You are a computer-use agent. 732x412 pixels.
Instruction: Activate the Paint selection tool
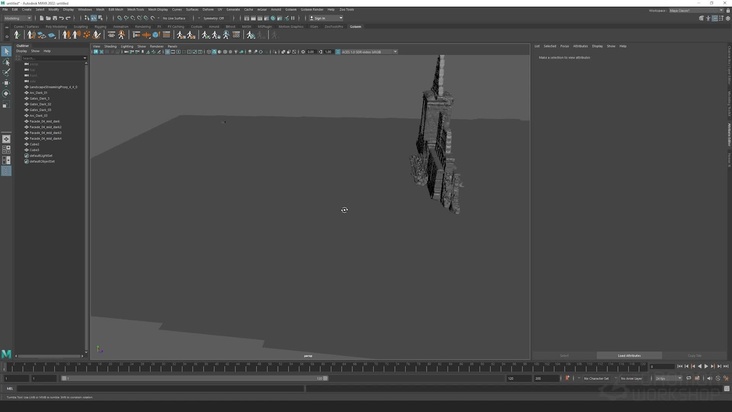pos(6,72)
